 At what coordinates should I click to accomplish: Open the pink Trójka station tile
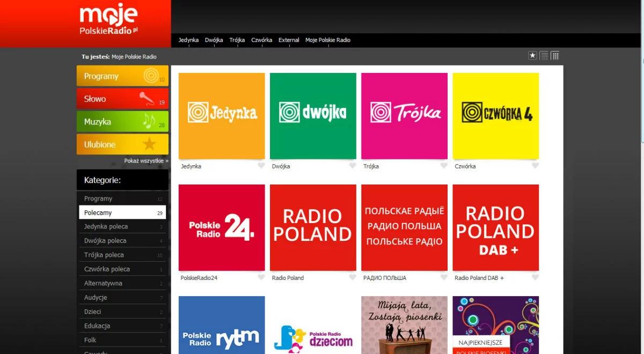[404, 116]
